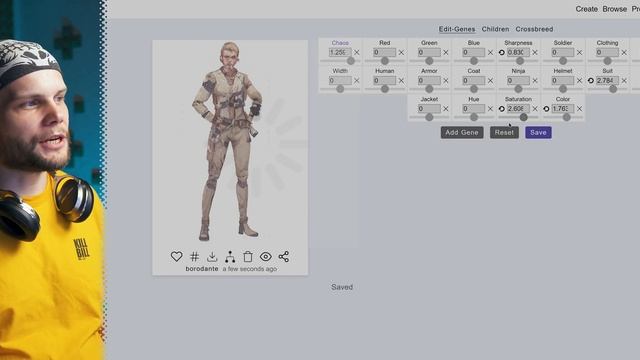Click the Suit slider handle
The width and height of the screenshot is (640, 360).
pyautogui.click(x=613, y=89)
